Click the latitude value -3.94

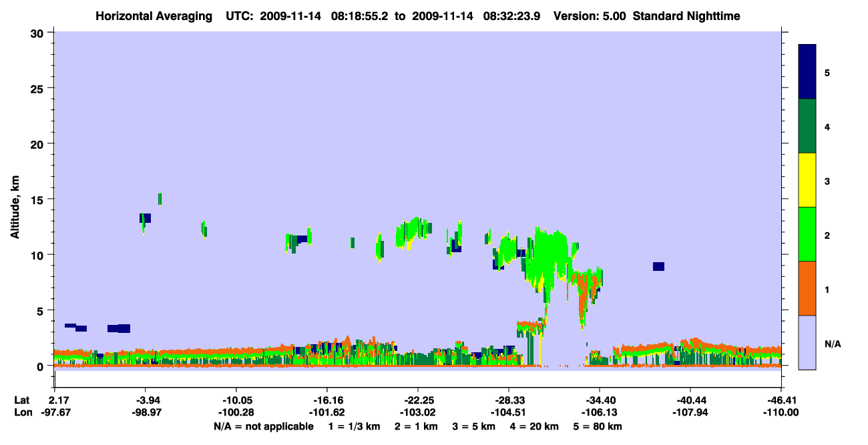click(146, 400)
